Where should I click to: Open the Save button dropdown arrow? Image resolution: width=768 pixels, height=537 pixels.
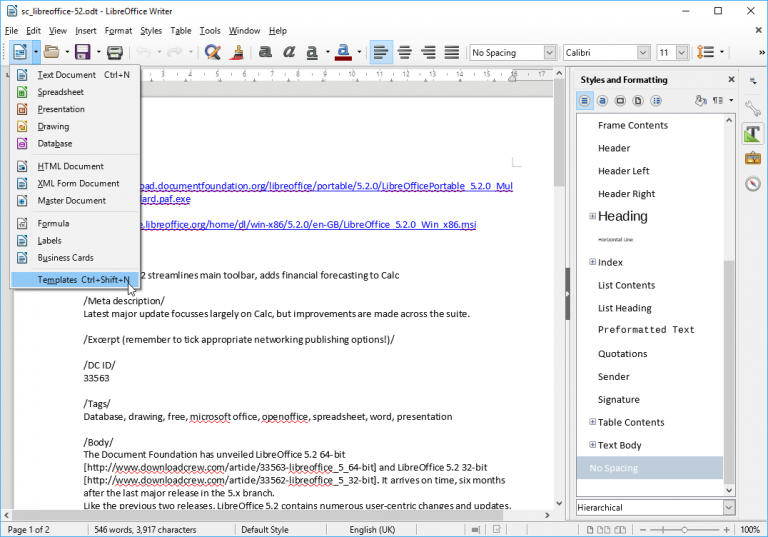point(98,52)
